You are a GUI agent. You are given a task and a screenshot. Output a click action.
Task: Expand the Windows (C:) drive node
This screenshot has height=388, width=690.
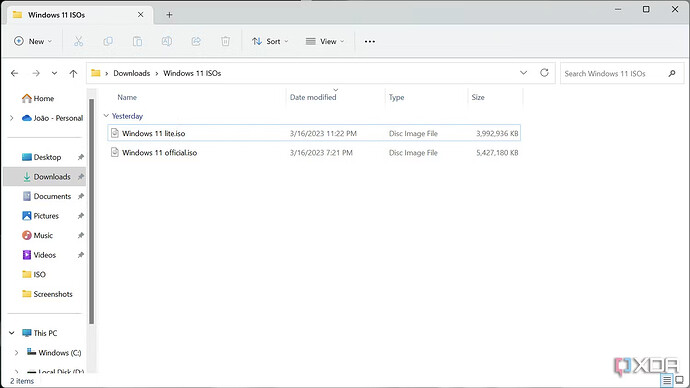16,353
